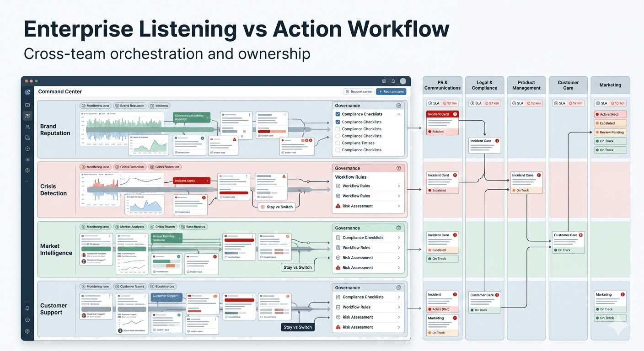Click the settings gear at sidebar bottom
Viewport: 644px width, 351px height.
27,331
